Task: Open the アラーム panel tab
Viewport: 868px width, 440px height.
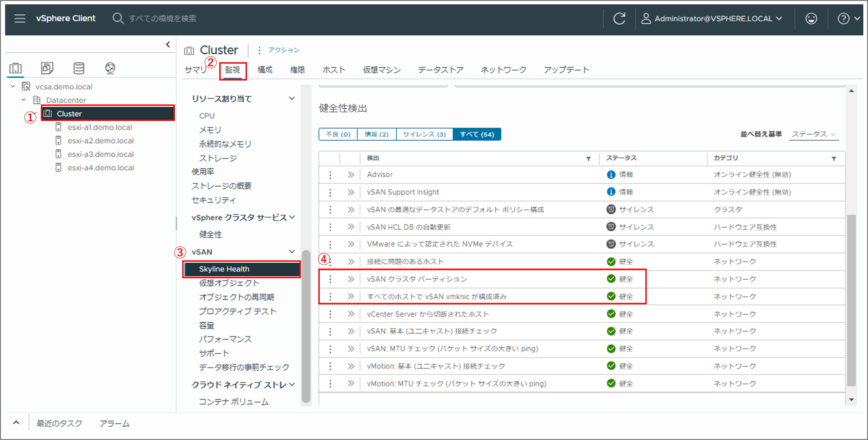Action: 115,424
